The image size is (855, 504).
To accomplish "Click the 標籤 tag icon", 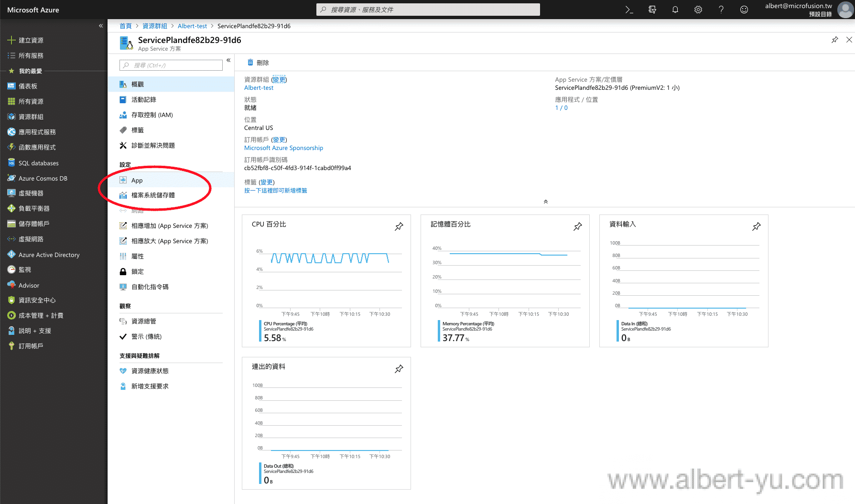I will [x=123, y=130].
